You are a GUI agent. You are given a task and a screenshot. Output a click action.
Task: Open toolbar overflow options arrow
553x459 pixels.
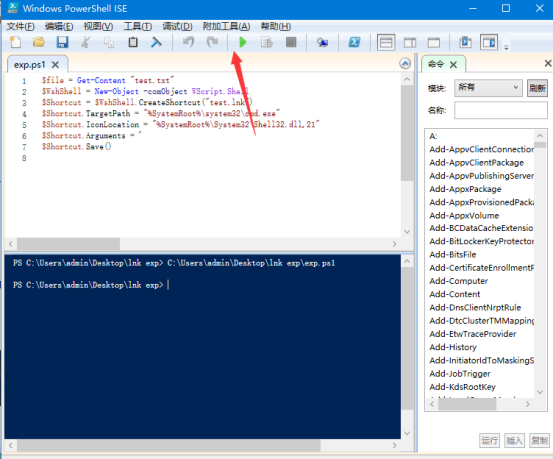coord(506,47)
